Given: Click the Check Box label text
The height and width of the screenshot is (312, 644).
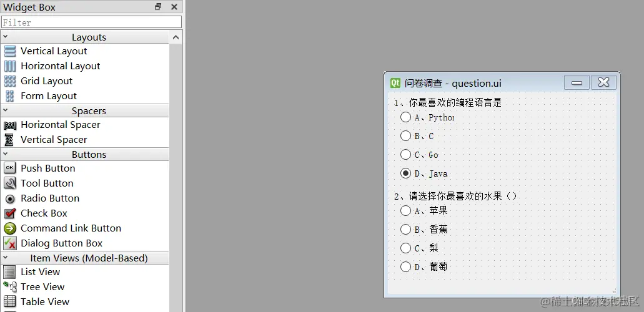Looking at the screenshot, I should [x=44, y=213].
